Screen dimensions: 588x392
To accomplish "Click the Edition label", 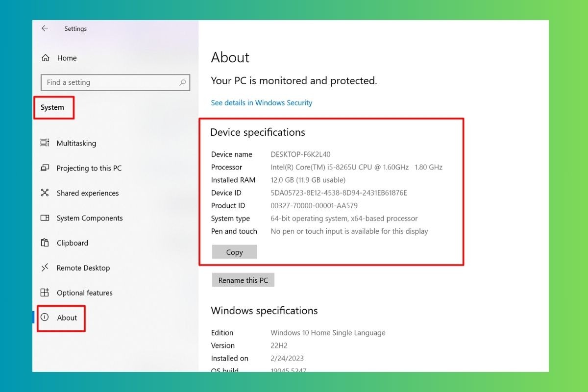I will point(222,333).
